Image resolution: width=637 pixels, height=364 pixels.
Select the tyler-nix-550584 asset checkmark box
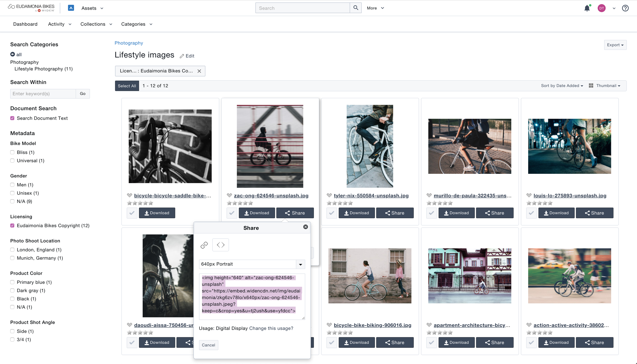[331, 213]
